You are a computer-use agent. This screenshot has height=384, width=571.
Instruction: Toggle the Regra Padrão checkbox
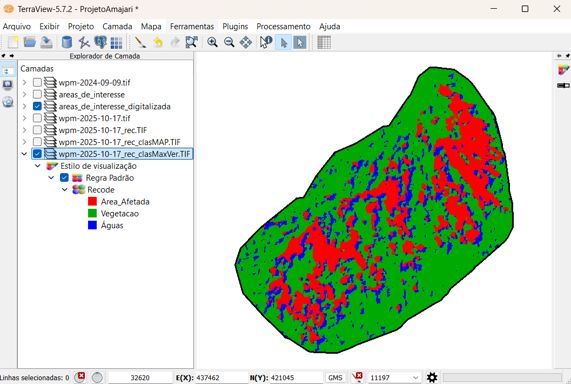(64, 178)
